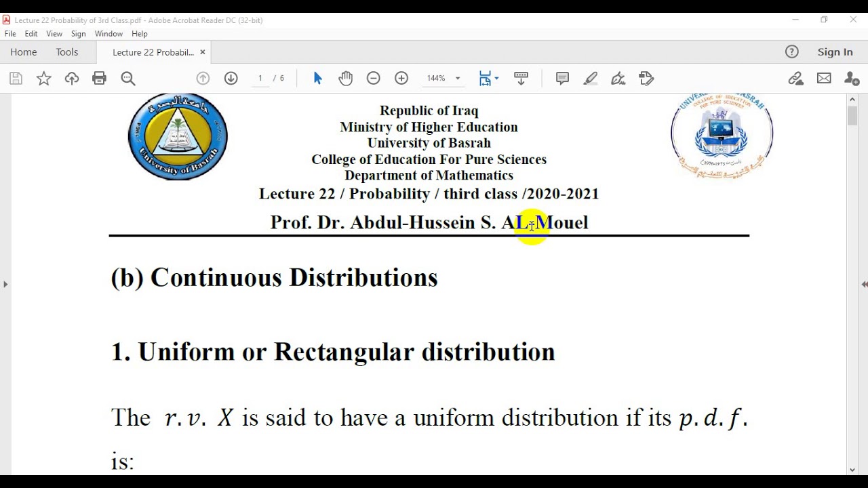Go to previous page arrow

(x=203, y=79)
